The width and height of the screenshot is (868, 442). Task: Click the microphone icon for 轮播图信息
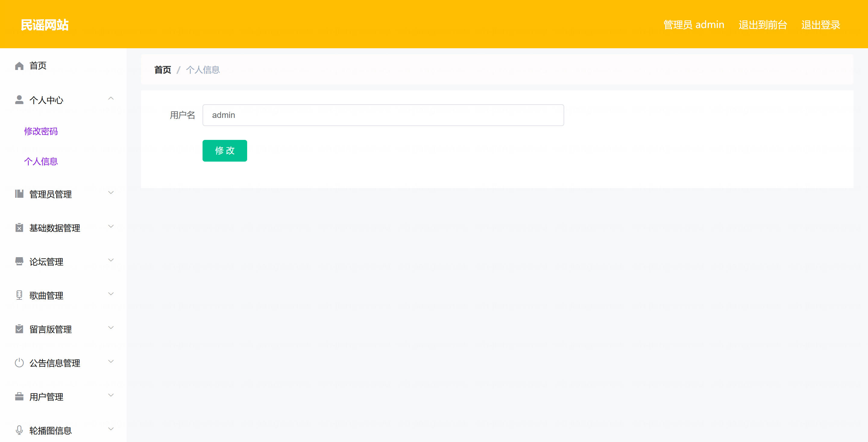tap(19, 430)
